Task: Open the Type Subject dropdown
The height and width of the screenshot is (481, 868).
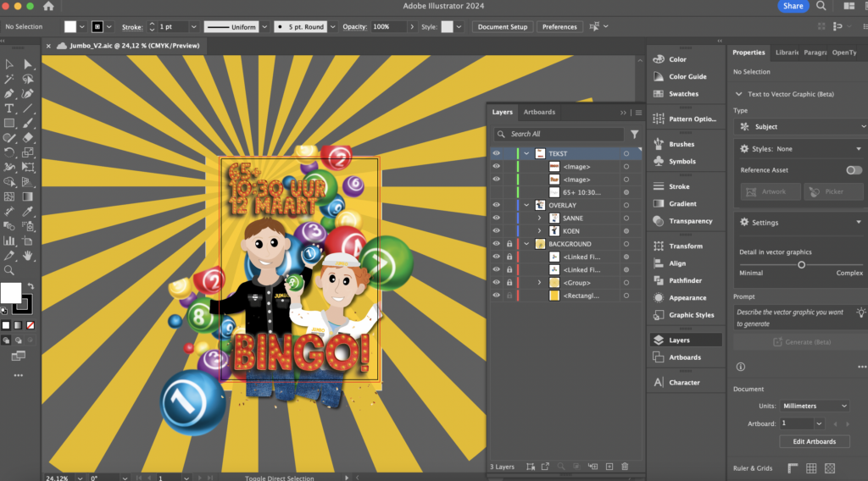Action: (x=801, y=127)
